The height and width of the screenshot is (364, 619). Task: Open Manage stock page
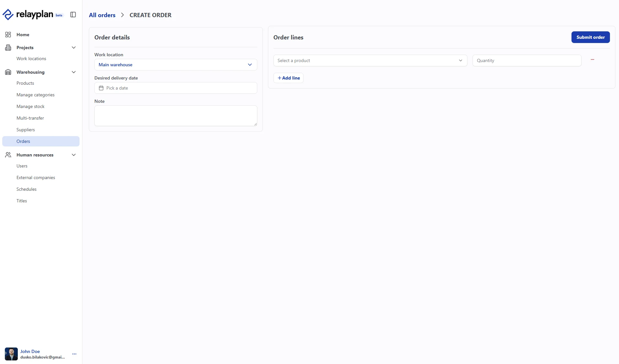[x=30, y=106]
